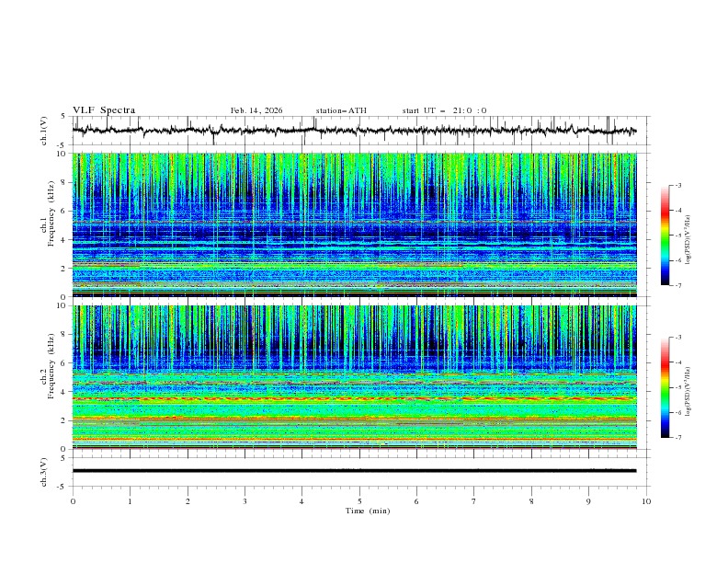
Task: Select the 1-minute tick label on time axis
Action: coord(131,501)
